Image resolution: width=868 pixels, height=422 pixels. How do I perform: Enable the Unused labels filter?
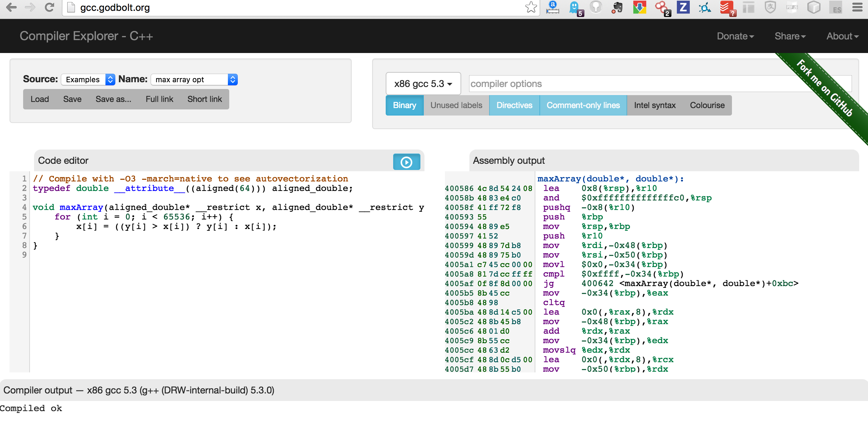[456, 105]
